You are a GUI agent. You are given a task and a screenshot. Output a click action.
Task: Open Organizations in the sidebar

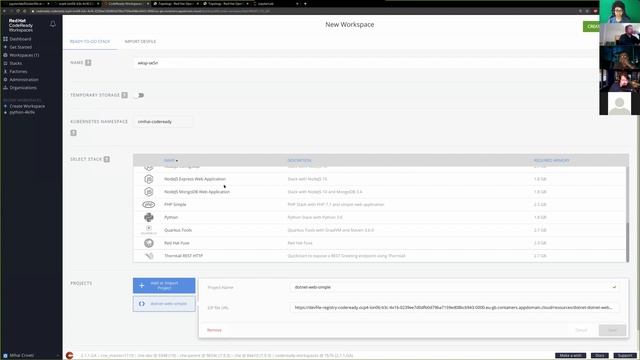(x=23, y=88)
